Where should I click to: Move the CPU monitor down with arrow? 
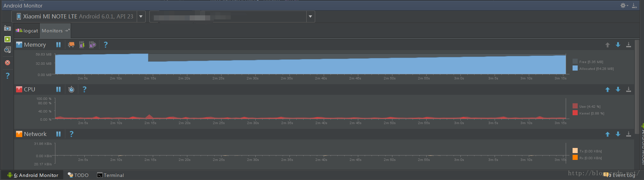click(x=618, y=89)
